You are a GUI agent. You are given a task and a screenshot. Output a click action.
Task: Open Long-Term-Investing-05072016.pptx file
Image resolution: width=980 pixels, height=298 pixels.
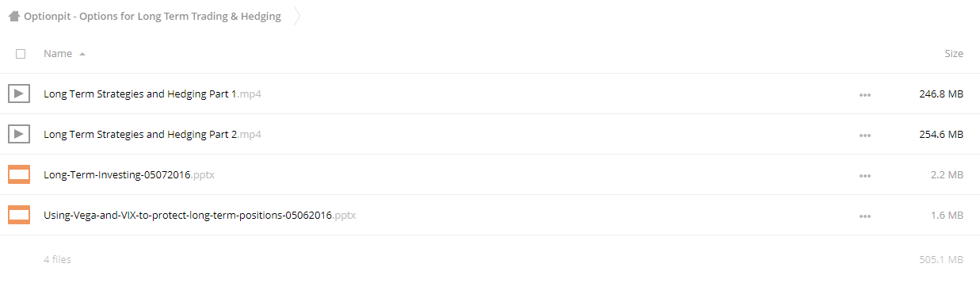(129, 174)
